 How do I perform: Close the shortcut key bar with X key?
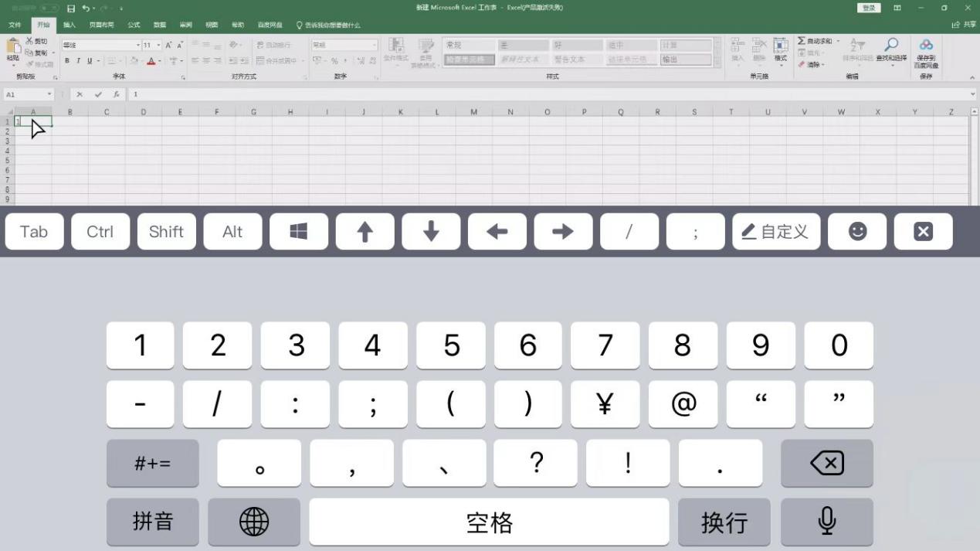[924, 232]
